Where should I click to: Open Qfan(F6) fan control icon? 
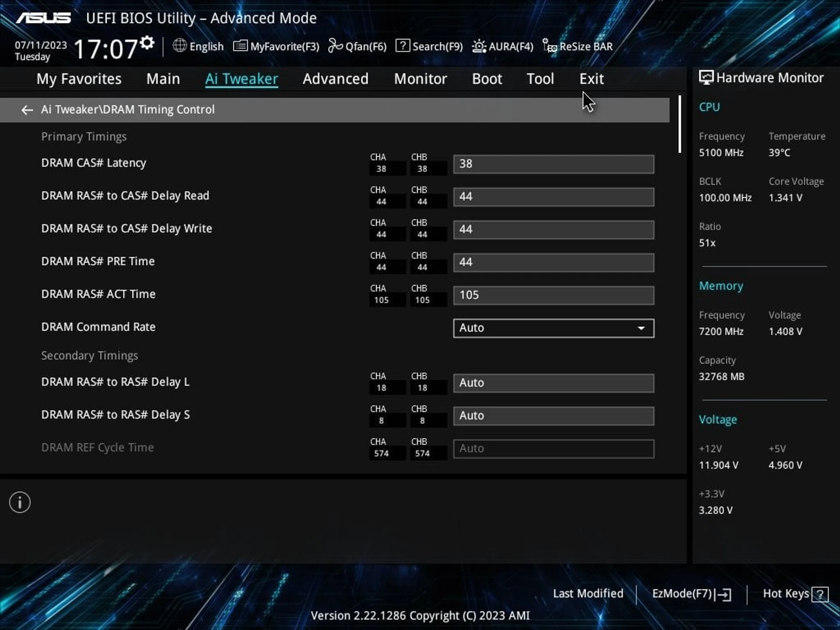pos(335,45)
